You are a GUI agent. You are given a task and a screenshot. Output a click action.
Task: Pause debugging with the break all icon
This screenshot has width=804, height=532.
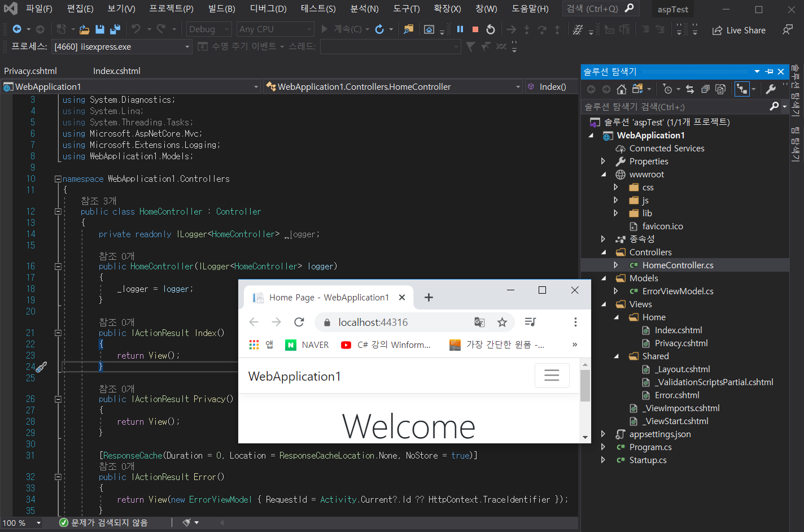pyautogui.click(x=460, y=29)
